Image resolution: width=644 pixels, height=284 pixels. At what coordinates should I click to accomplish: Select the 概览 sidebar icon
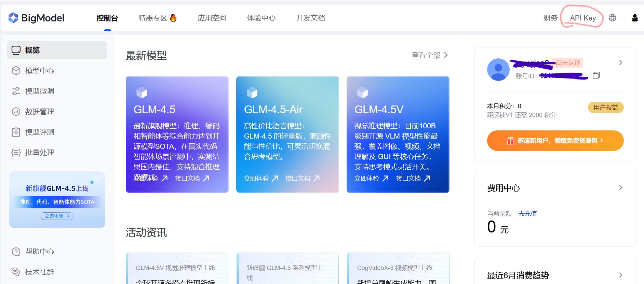tap(16, 50)
